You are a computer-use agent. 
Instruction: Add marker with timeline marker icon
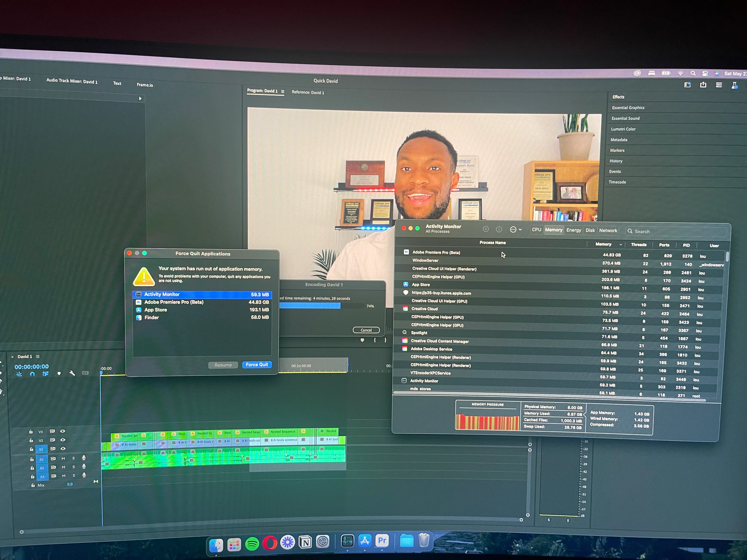coord(59,373)
